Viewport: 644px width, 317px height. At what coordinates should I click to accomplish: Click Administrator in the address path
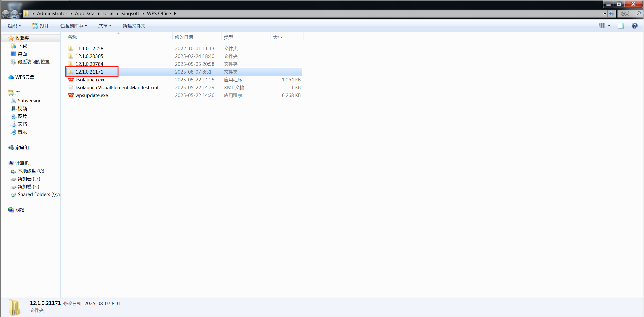[52, 14]
